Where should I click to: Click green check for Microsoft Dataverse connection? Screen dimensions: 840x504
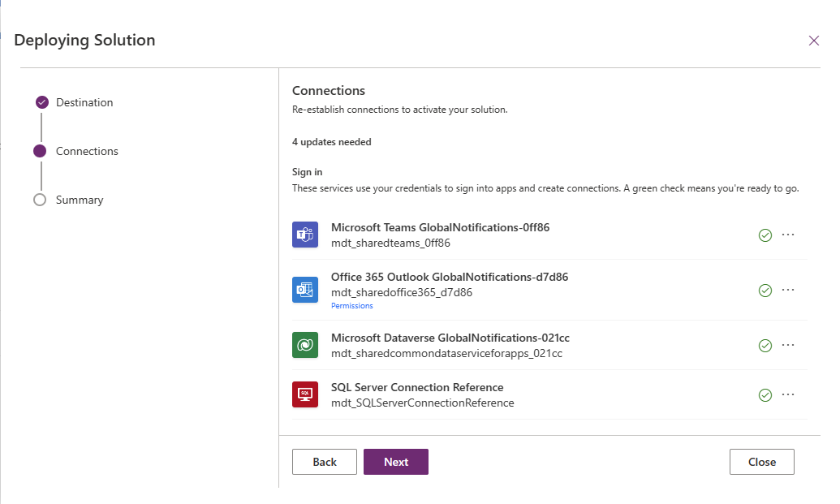click(765, 346)
